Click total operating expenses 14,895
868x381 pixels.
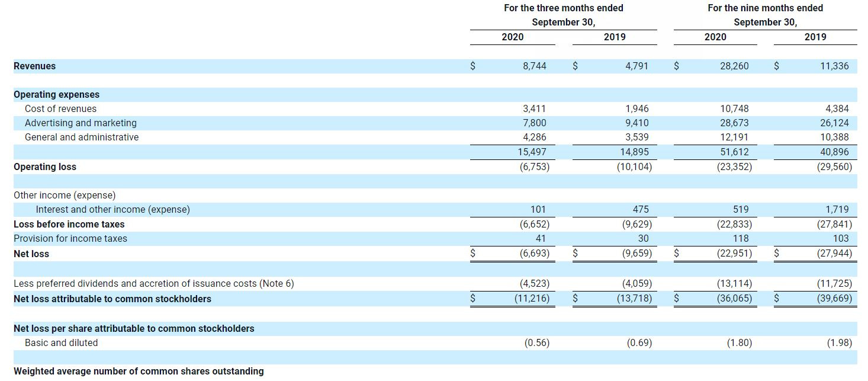click(x=635, y=152)
